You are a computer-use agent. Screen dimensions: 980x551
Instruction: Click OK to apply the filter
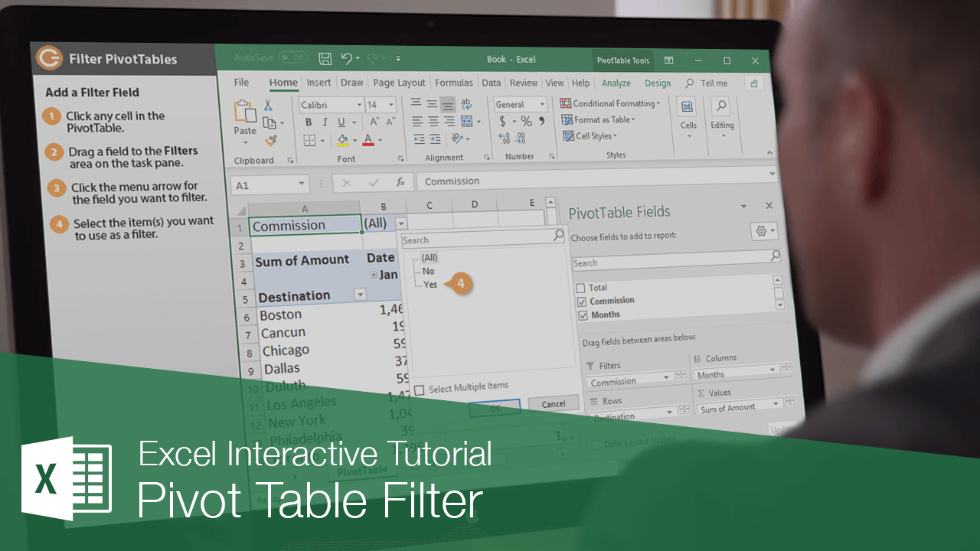pyautogui.click(x=495, y=407)
